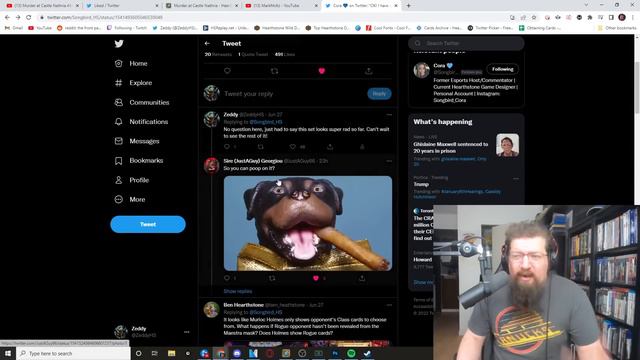This screenshot has width=640, height=360.
Task: Open Discord from the taskbar
Action: pyautogui.click(x=237, y=353)
